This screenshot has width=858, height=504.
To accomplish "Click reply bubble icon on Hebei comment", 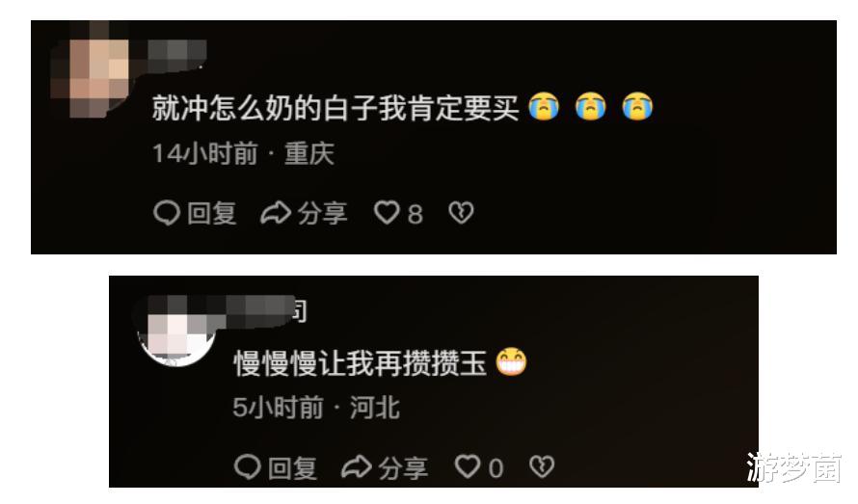I will point(247,466).
